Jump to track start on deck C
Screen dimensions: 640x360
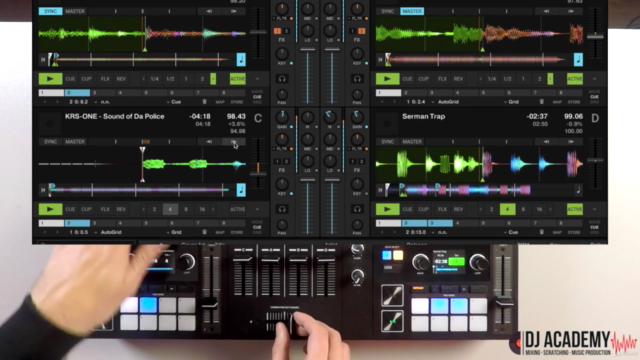(x=43, y=190)
